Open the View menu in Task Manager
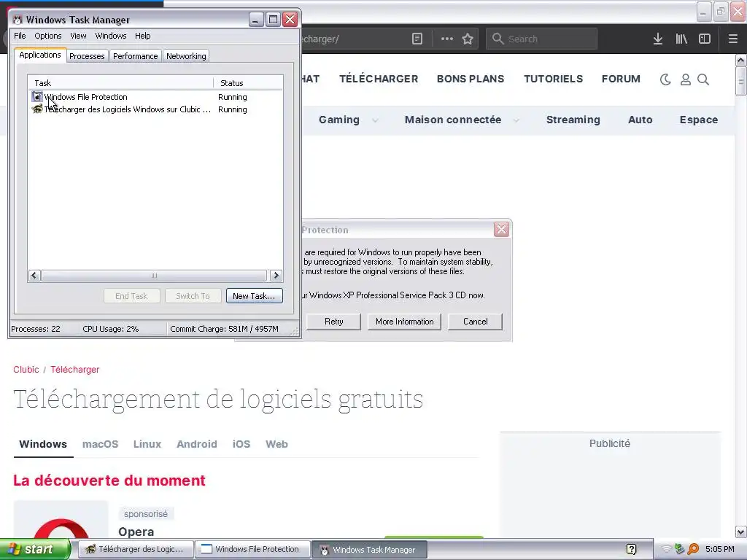 (78, 36)
